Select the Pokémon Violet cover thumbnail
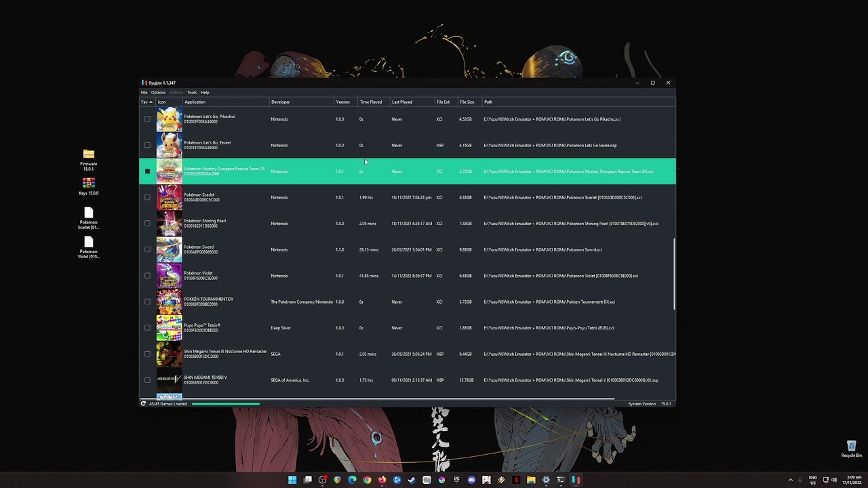 pos(169,276)
